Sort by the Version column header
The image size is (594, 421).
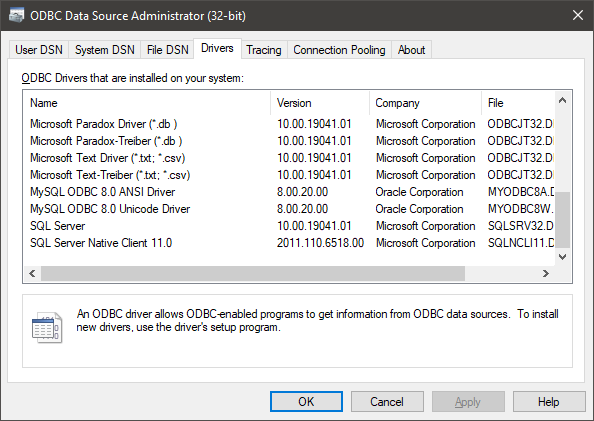pos(320,103)
